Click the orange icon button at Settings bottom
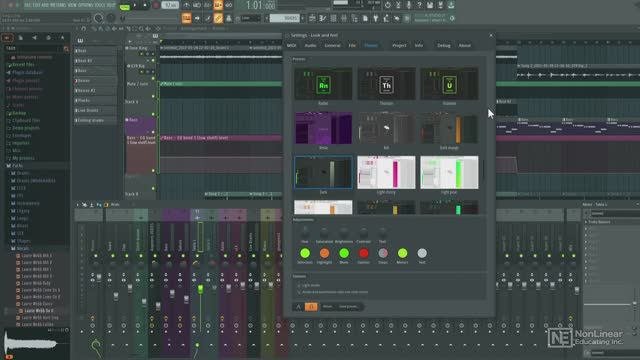Image resolution: width=640 pixels, height=360 pixels. click(x=311, y=307)
